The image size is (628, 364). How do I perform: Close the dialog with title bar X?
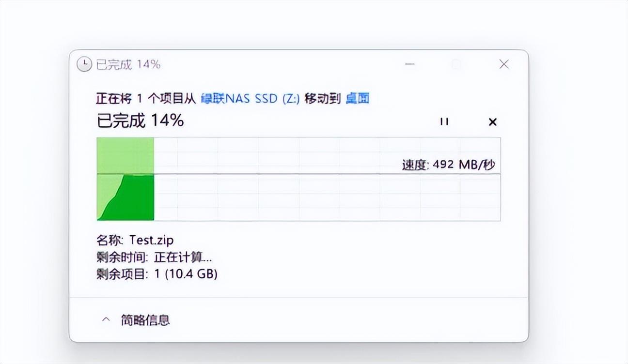click(504, 64)
